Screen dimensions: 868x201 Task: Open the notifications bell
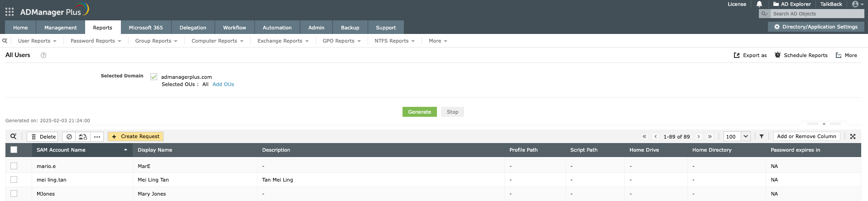tap(759, 4)
